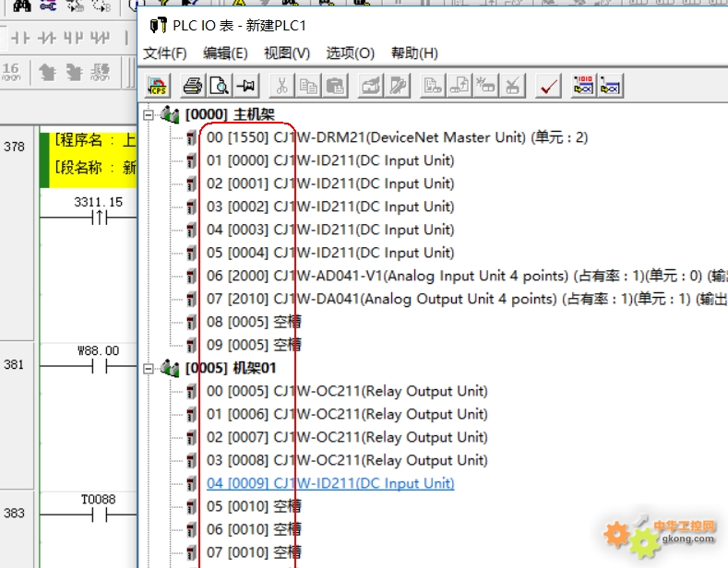Select the [0000] 主机架 tree node
The width and height of the screenshot is (728, 568).
[x=230, y=114]
